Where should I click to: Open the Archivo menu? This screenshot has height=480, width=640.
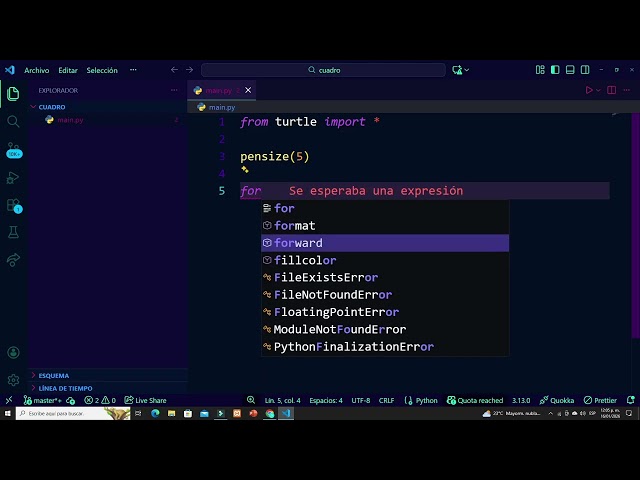coord(37,70)
